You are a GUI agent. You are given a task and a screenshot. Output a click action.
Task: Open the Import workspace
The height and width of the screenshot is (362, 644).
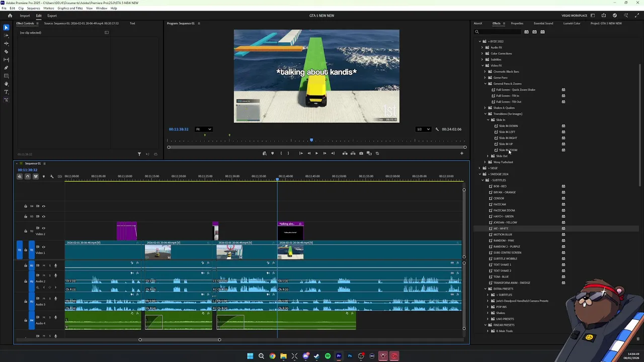point(25,16)
